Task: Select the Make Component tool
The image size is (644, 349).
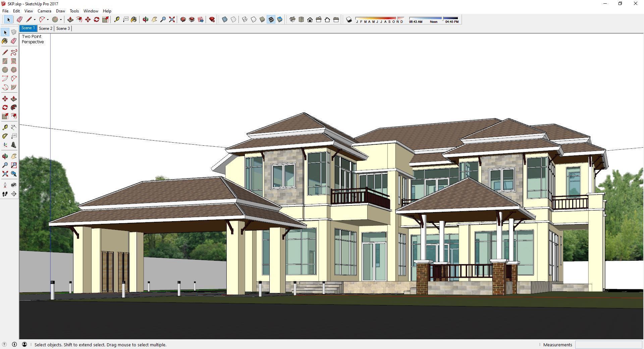Action: (14, 32)
